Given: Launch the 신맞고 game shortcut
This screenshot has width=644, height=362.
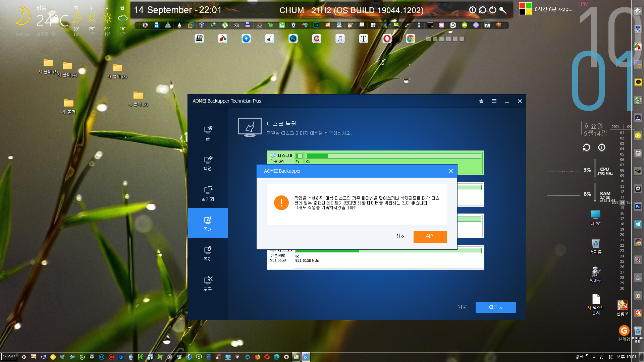Looking at the screenshot, I should [622, 308].
